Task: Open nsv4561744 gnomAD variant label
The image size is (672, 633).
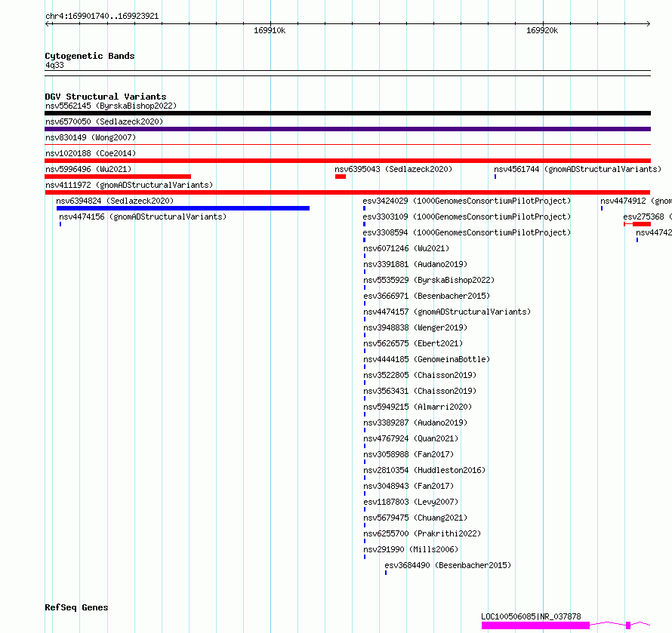Action: [578, 169]
